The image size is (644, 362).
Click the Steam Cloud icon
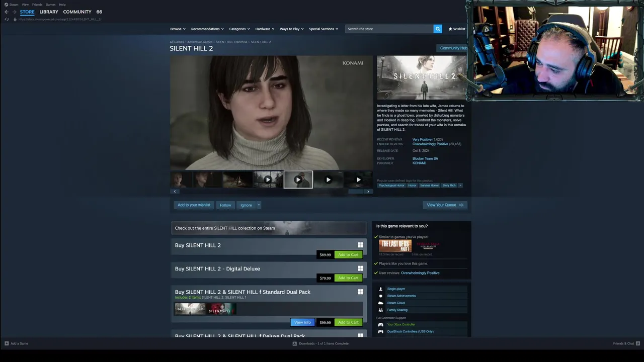tap(380, 303)
